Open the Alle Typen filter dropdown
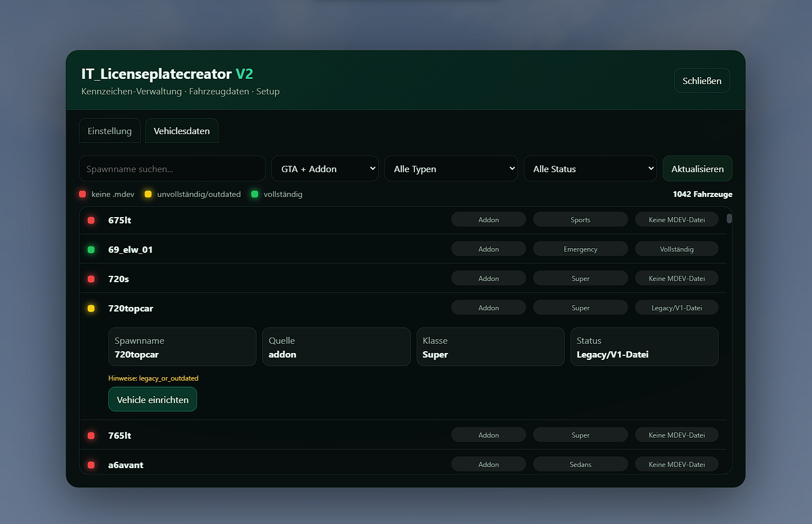Image resolution: width=812 pixels, height=524 pixels. (x=451, y=169)
